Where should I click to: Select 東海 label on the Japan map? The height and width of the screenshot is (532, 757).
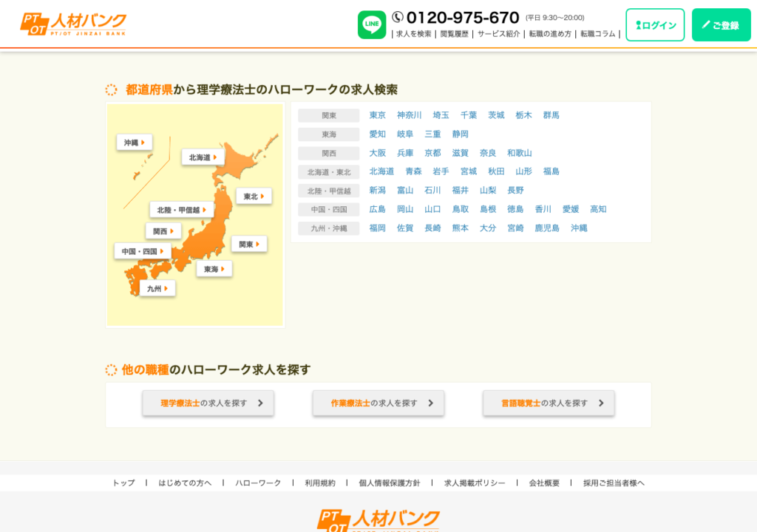point(214,269)
